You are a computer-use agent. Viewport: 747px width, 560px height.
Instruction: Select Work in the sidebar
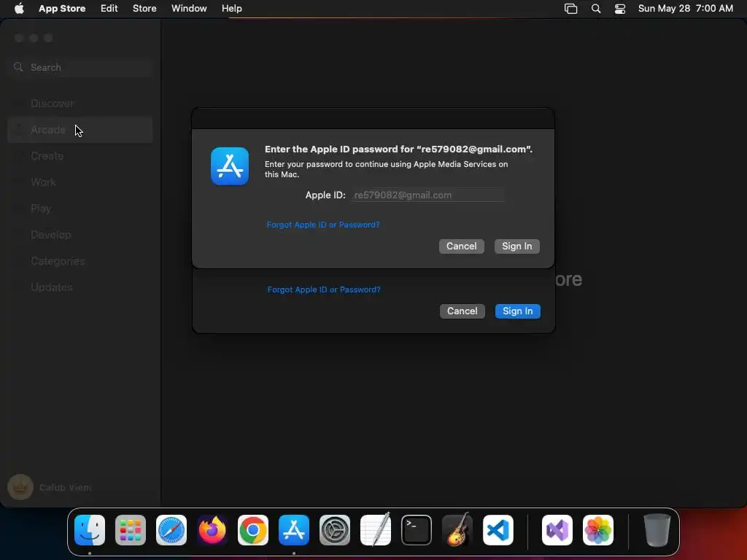click(x=80, y=182)
